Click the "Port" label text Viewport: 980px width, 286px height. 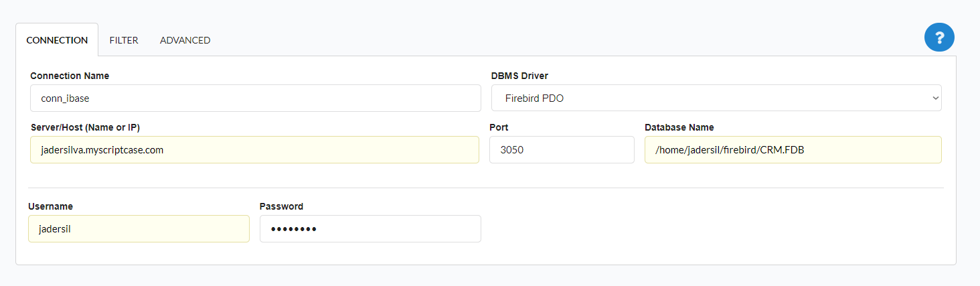(499, 127)
